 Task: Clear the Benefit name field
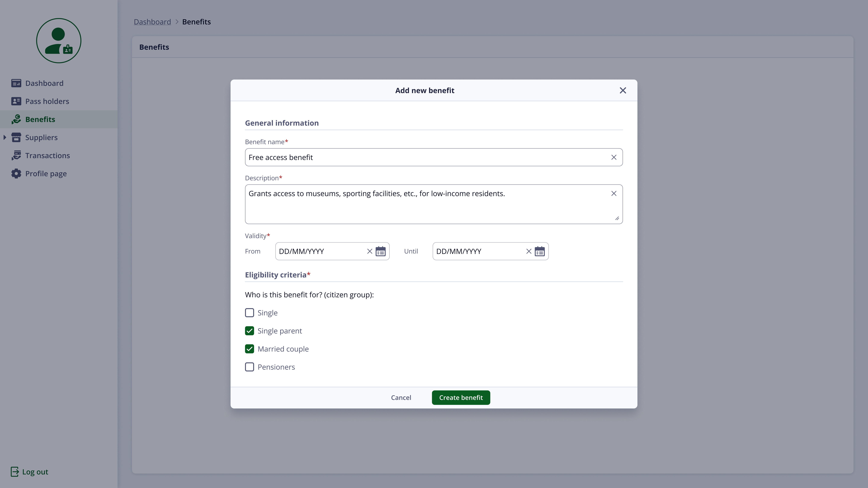614,157
